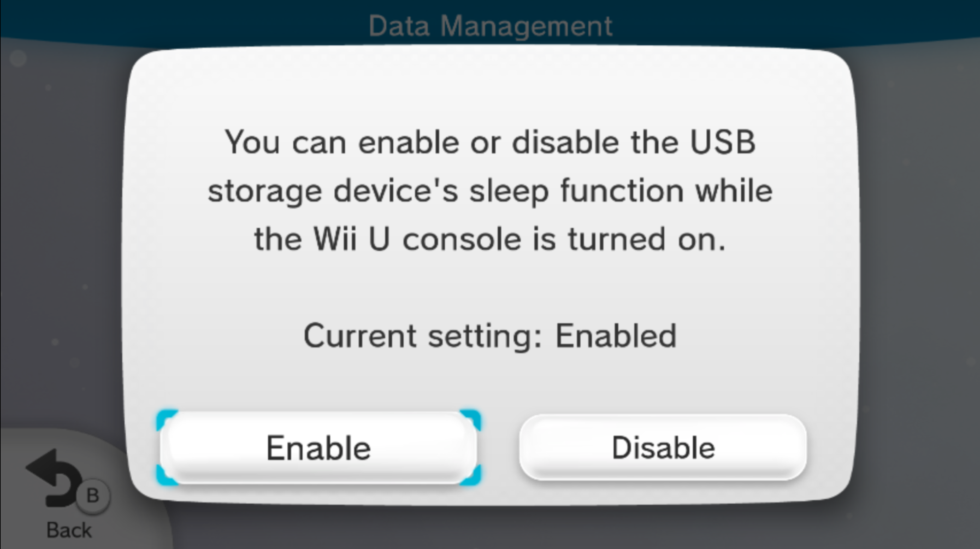Click top-right cyan cursor corner on Enable

[x=471, y=419]
